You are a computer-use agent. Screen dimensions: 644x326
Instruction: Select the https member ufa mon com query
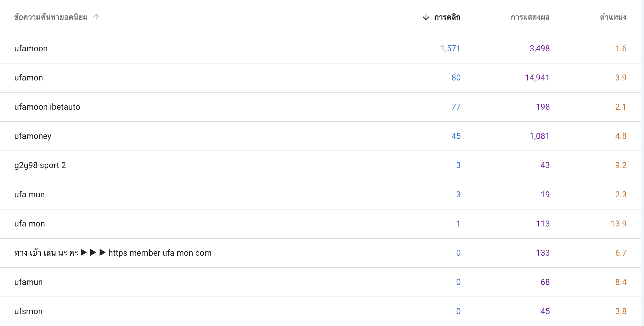[320, 253]
